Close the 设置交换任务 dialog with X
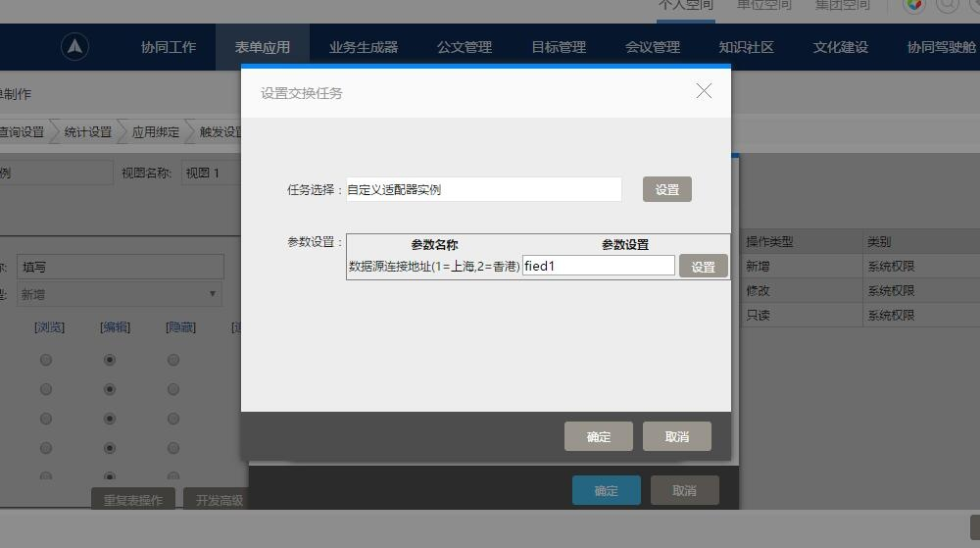The height and width of the screenshot is (548, 980). click(704, 91)
